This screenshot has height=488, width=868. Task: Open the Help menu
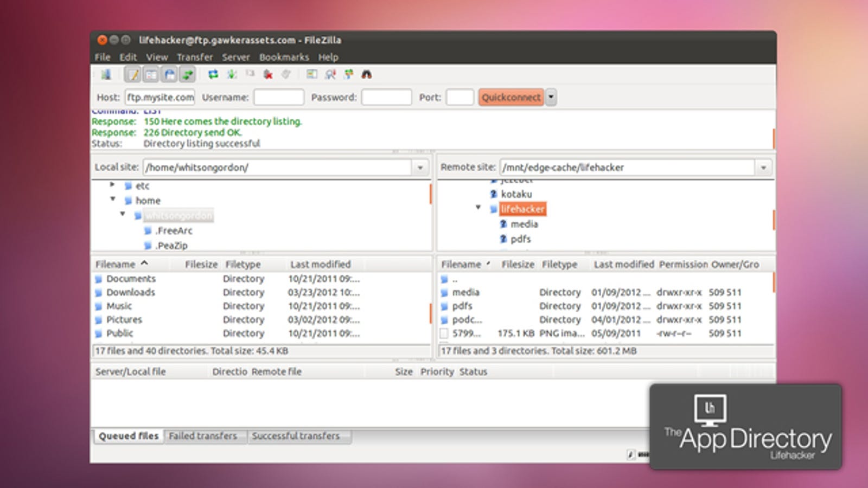[x=328, y=57]
